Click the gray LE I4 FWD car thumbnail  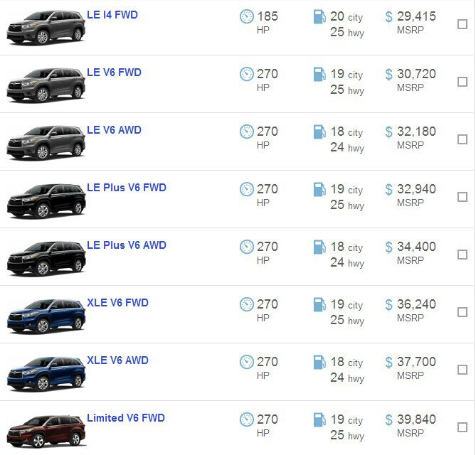click(x=46, y=27)
